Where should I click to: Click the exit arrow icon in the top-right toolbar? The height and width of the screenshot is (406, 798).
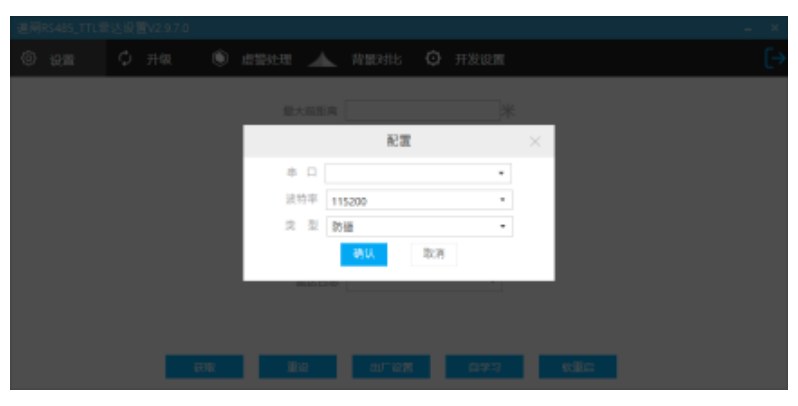(x=775, y=58)
